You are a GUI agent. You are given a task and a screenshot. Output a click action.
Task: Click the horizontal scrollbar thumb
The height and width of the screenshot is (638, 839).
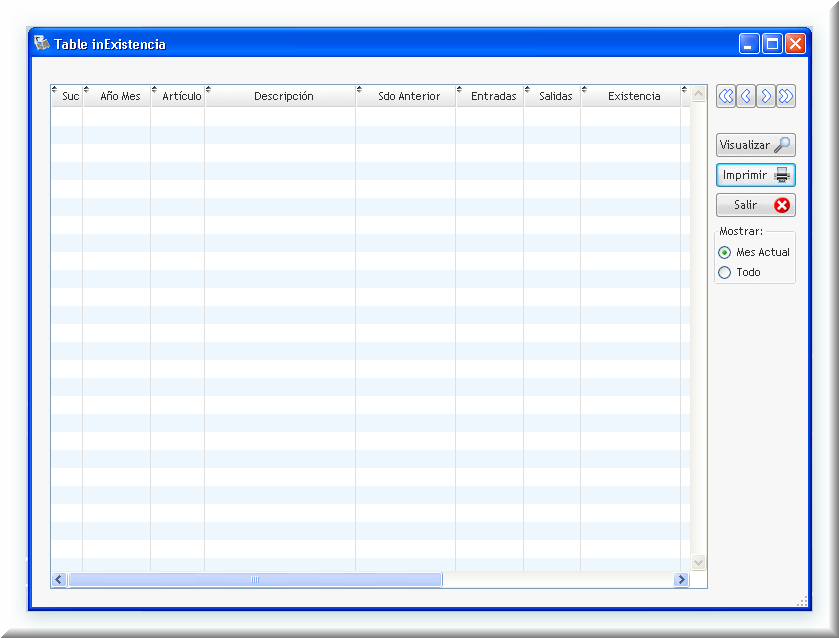255,580
